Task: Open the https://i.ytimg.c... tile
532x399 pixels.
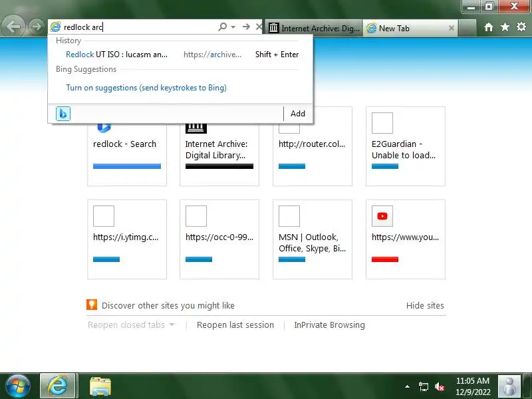Action: 127,239
